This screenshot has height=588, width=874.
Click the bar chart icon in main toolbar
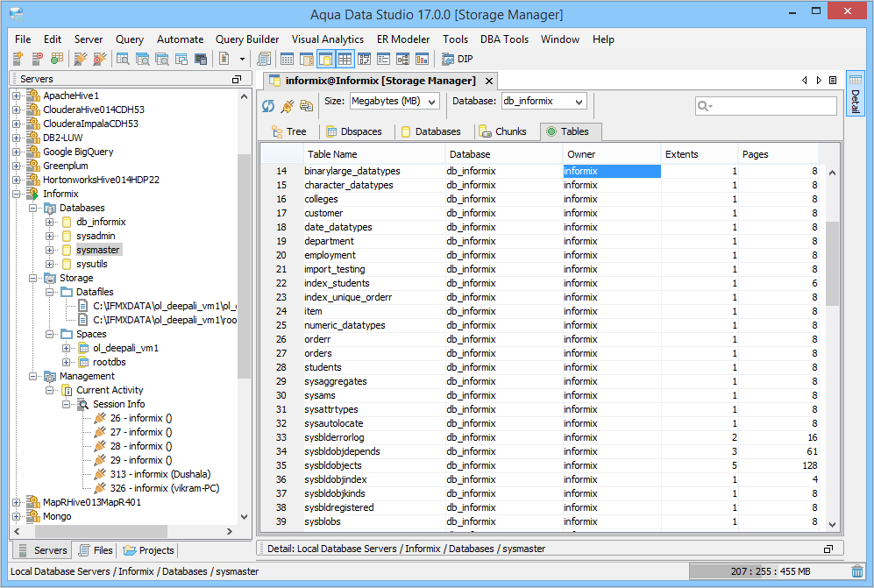[422, 59]
